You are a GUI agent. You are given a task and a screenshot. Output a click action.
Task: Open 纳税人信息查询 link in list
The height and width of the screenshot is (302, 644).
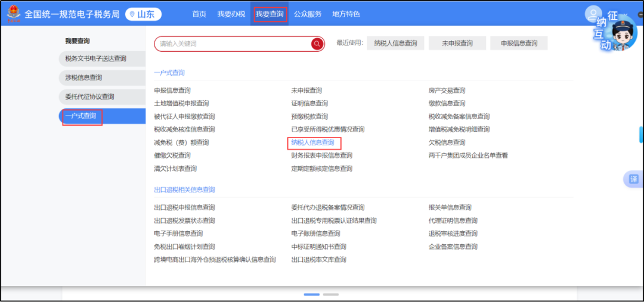[x=312, y=143]
